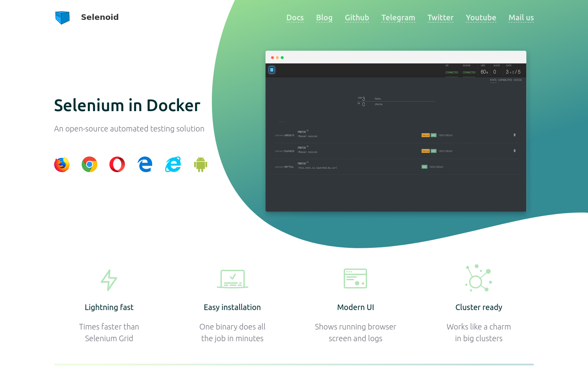Go to the Github link
Image resolution: width=588 pixels, height=384 pixels.
coord(357,18)
